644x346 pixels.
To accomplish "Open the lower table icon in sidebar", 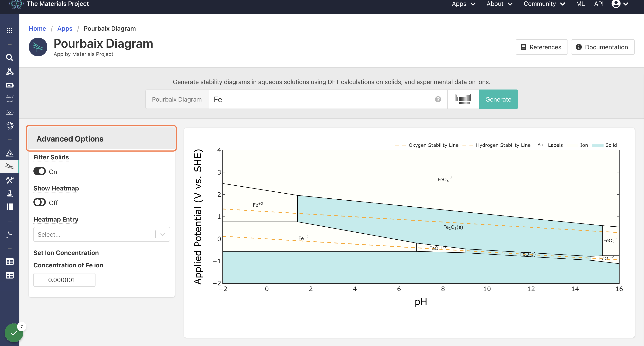I will click(x=10, y=275).
